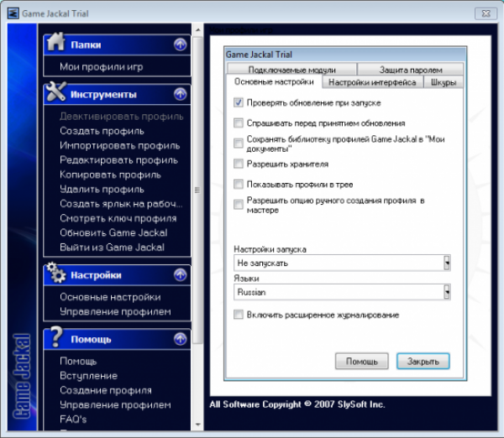Click sidebar scrollbar up arrow

click(198, 30)
